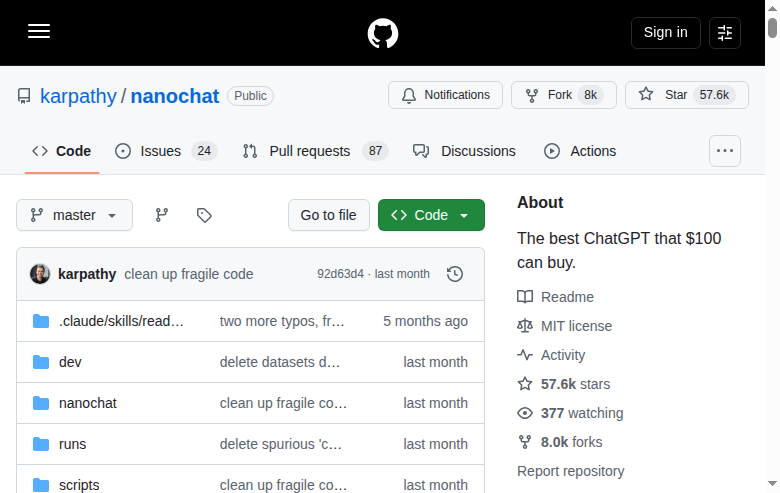This screenshot has width=780, height=493.
Task: Click folder icon for nanochat row
Action: click(41, 403)
